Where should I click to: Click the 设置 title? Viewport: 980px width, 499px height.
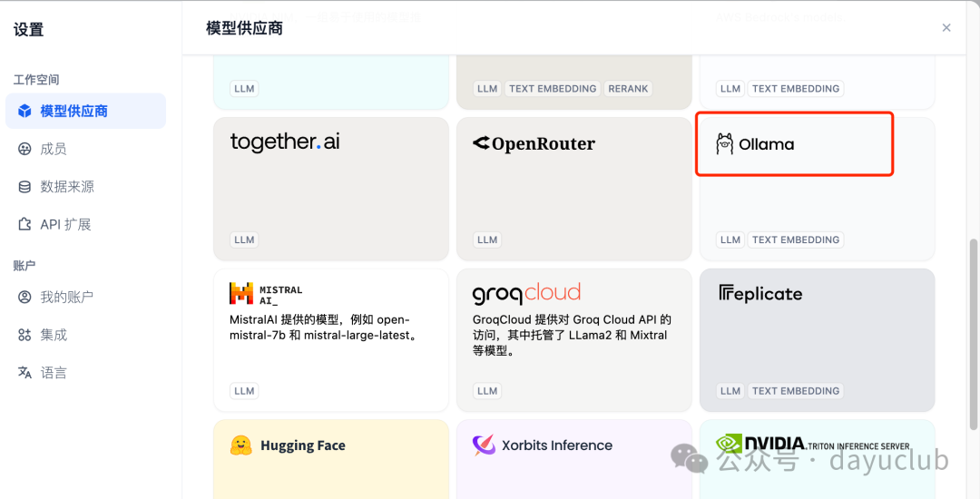pyautogui.click(x=29, y=29)
